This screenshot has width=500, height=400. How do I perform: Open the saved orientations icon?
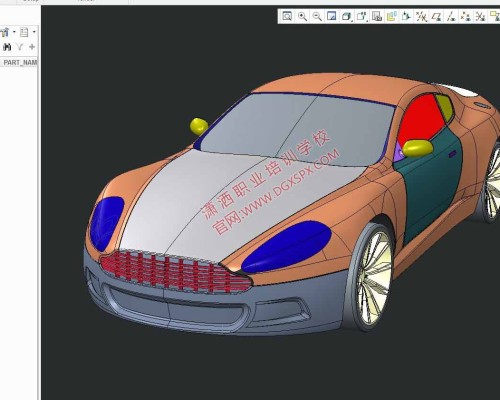click(362, 16)
